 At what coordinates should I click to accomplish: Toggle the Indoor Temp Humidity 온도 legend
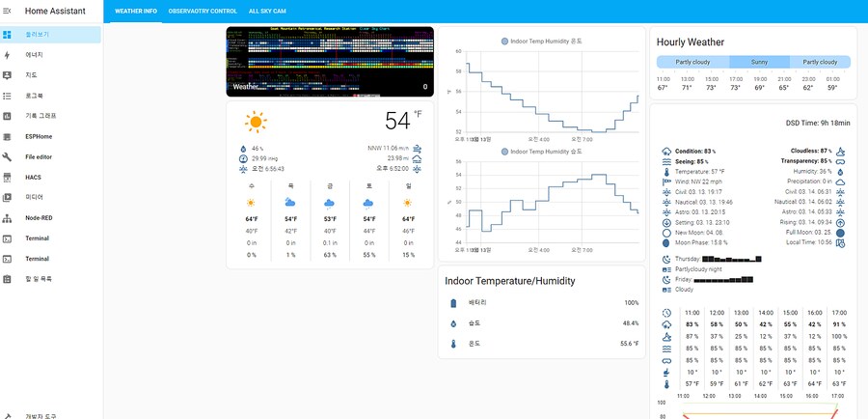tap(541, 41)
